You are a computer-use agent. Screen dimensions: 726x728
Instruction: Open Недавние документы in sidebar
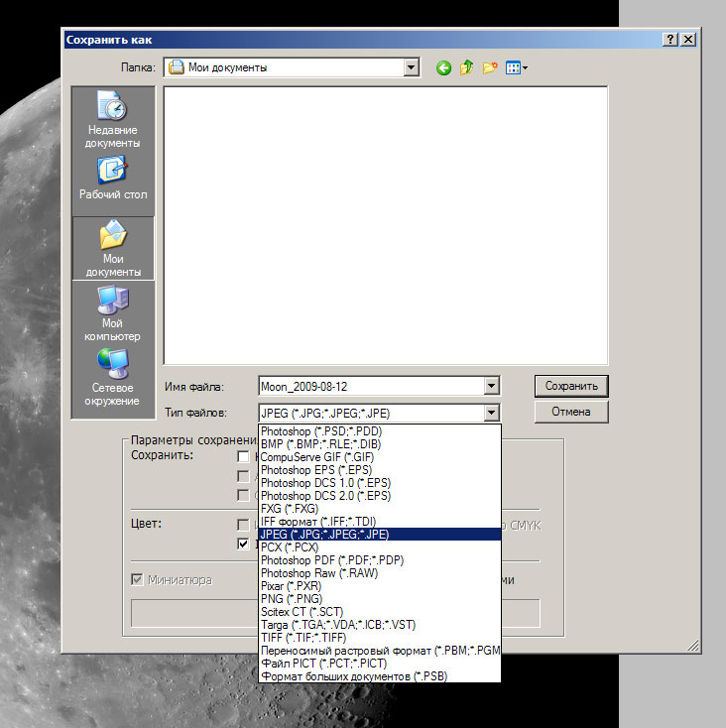(112, 118)
